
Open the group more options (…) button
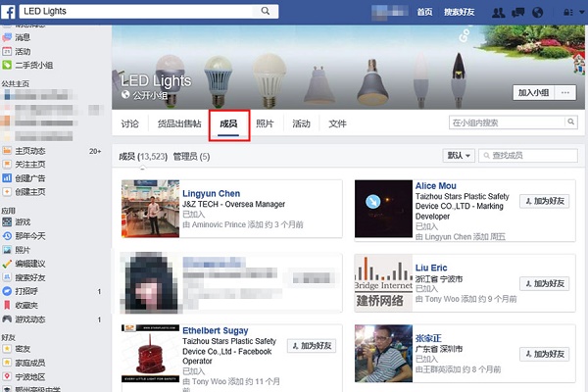click(x=565, y=93)
